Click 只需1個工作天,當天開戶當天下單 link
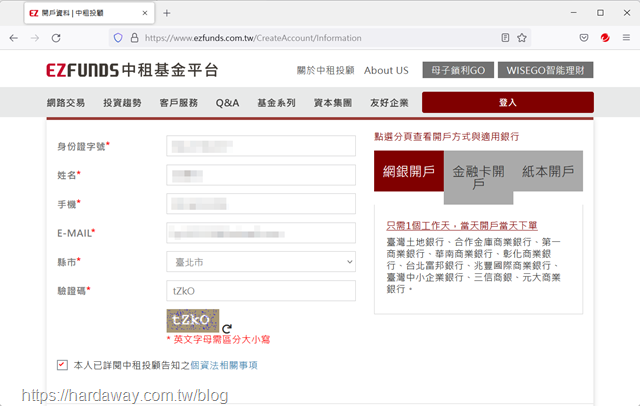This screenshot has height=406, width=640. [x=462, y=226]
